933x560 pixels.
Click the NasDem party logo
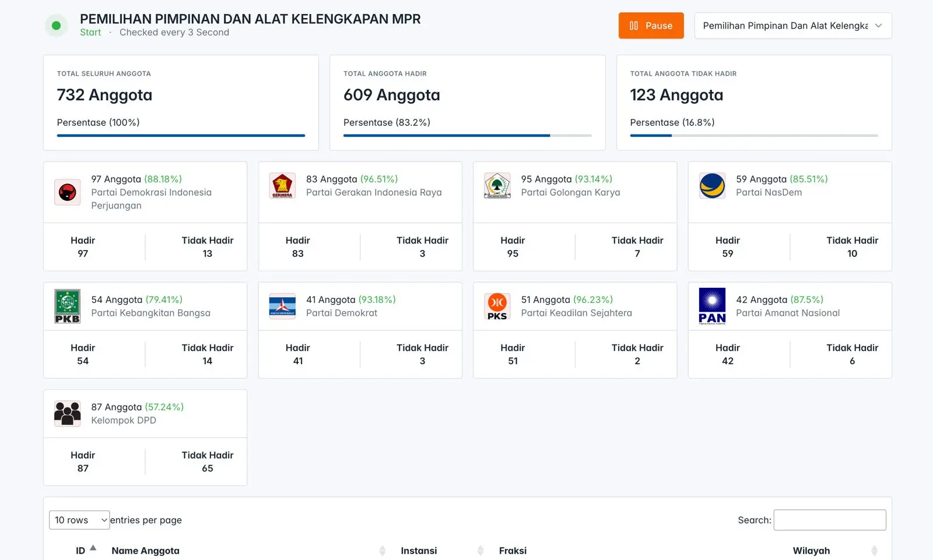pos(712,186)
